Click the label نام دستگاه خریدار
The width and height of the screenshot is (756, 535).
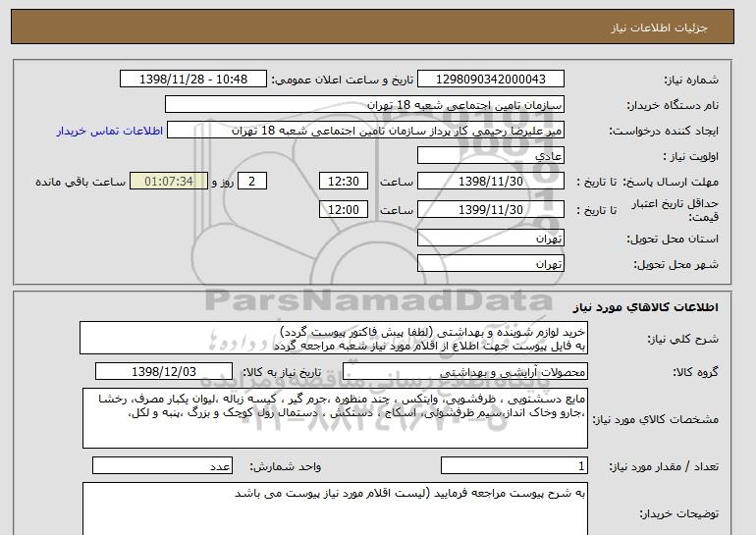[x=673, y=105]
